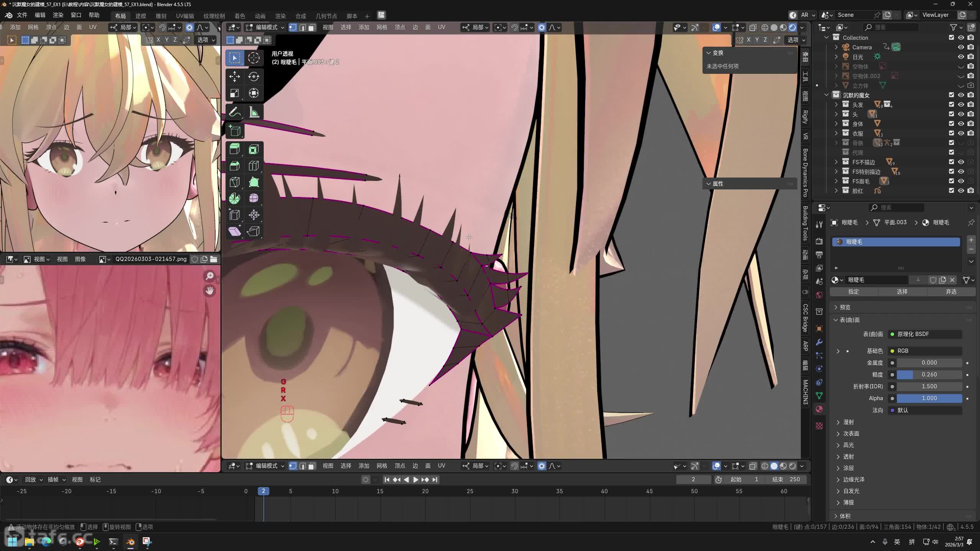
Task: Click the 指定 assign button
Action: [x=853, y=292]
